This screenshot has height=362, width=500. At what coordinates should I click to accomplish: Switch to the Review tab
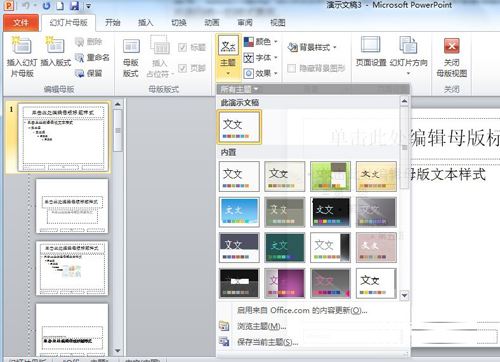pos(245,23)
